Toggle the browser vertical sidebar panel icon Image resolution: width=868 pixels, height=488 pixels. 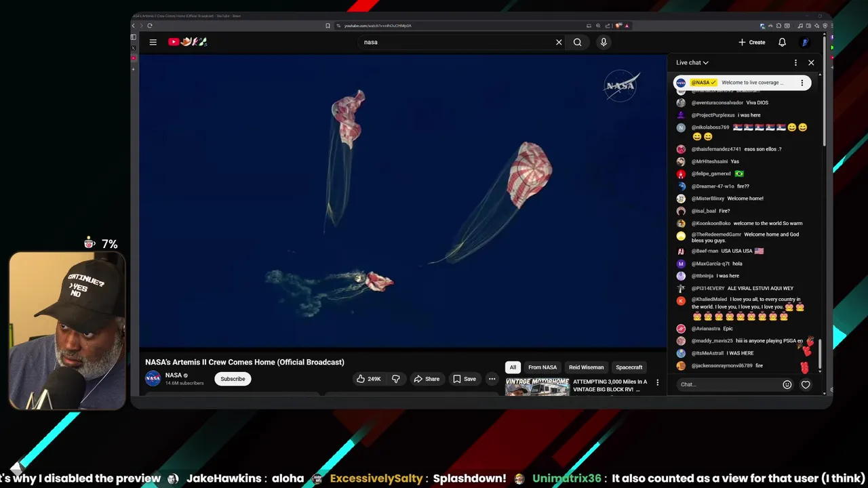coord(133,37)
